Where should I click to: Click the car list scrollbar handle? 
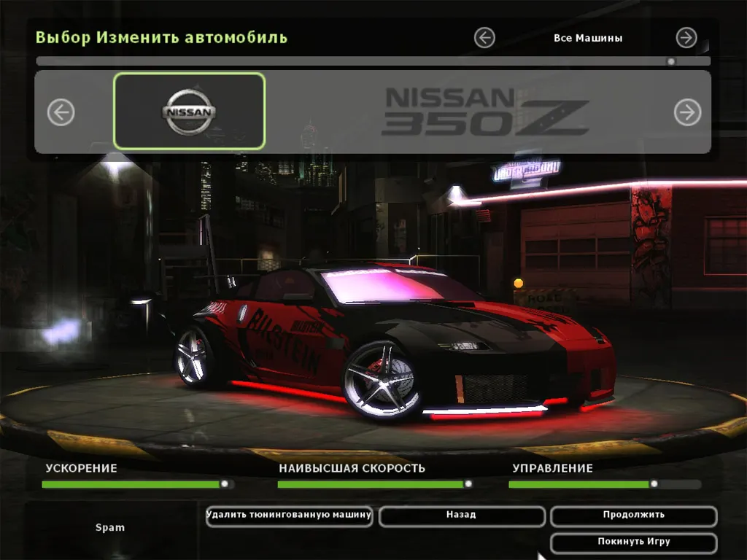(671, 61)
